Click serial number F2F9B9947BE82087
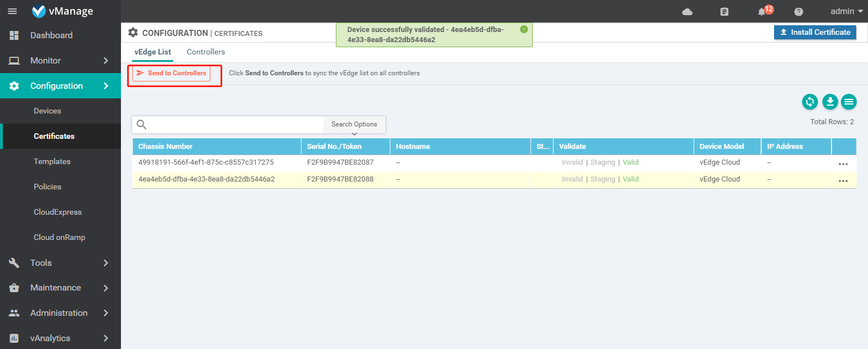Screen dimensions: 868x349 (x=340, y=162)
